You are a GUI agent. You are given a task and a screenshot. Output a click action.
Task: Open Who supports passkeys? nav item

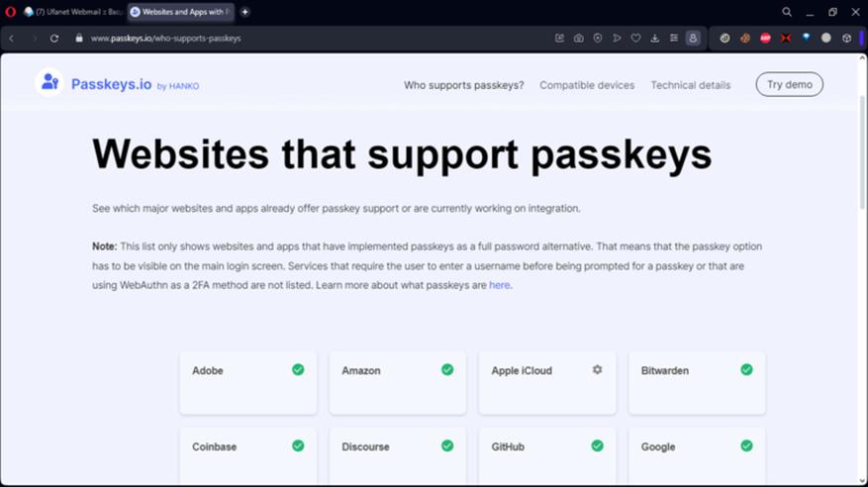463,85
